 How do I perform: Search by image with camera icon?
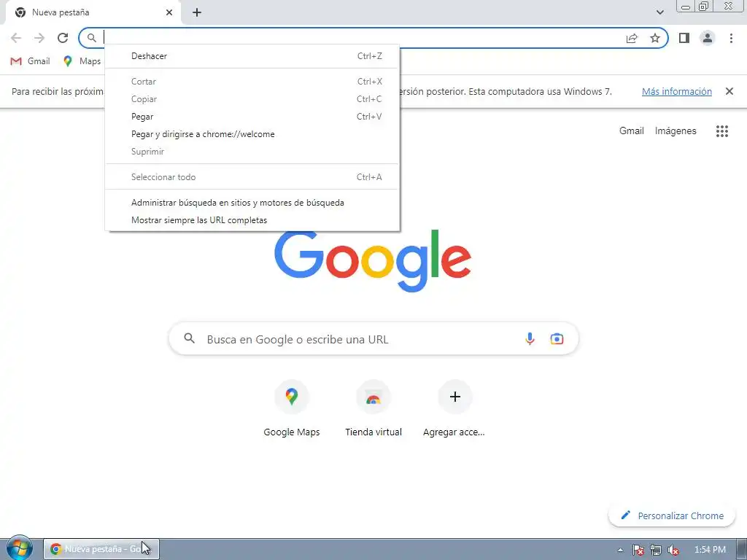pos(557,339)
